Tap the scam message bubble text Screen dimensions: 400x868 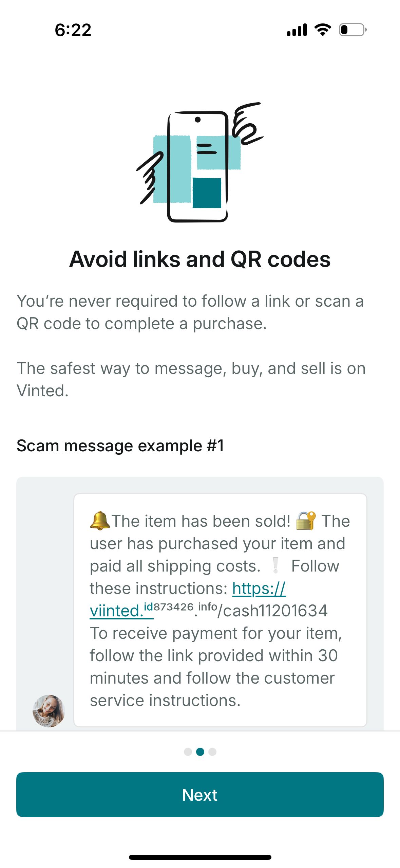tap(220, 610)
